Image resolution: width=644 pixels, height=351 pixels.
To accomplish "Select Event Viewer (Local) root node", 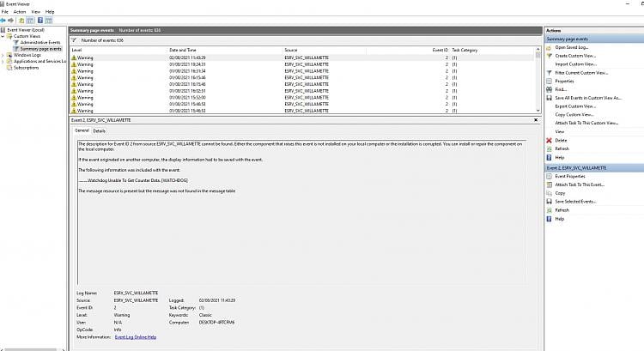I will point(26,30).
